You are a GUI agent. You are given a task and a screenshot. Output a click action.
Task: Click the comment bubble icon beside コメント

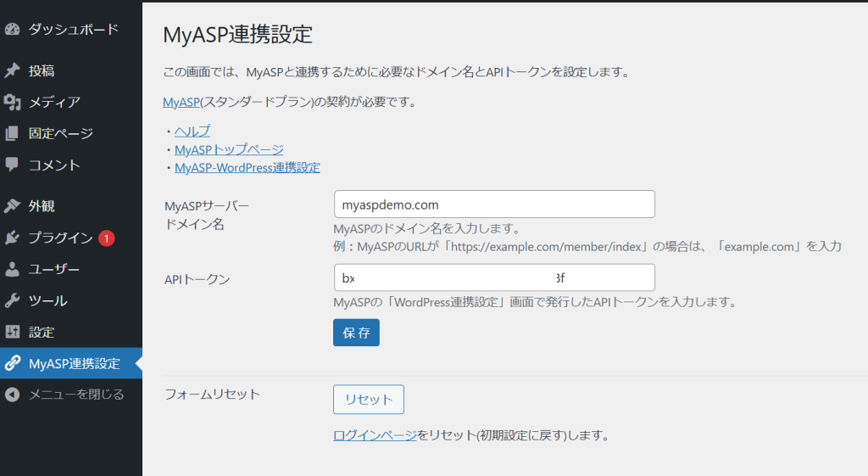[x=12, y=165]
